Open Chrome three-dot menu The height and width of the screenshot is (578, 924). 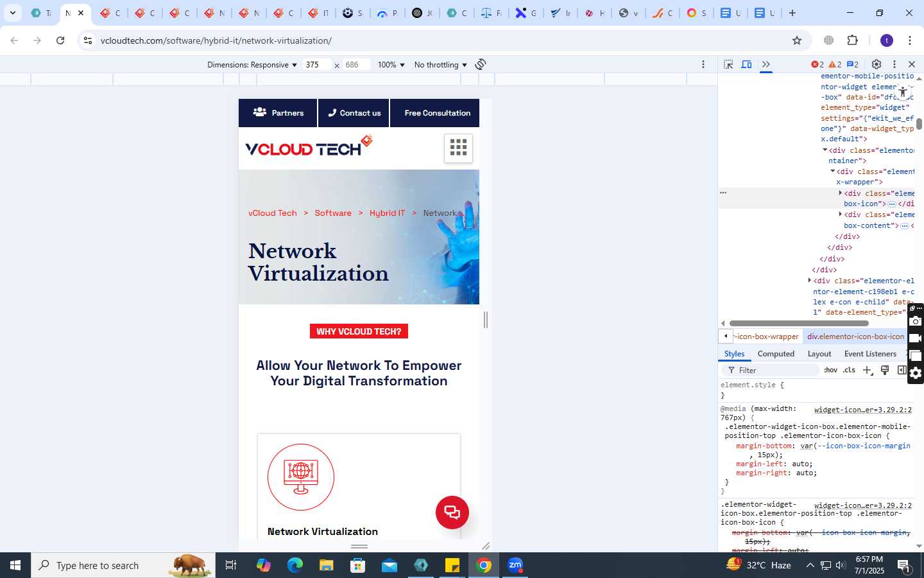(910, 40)
